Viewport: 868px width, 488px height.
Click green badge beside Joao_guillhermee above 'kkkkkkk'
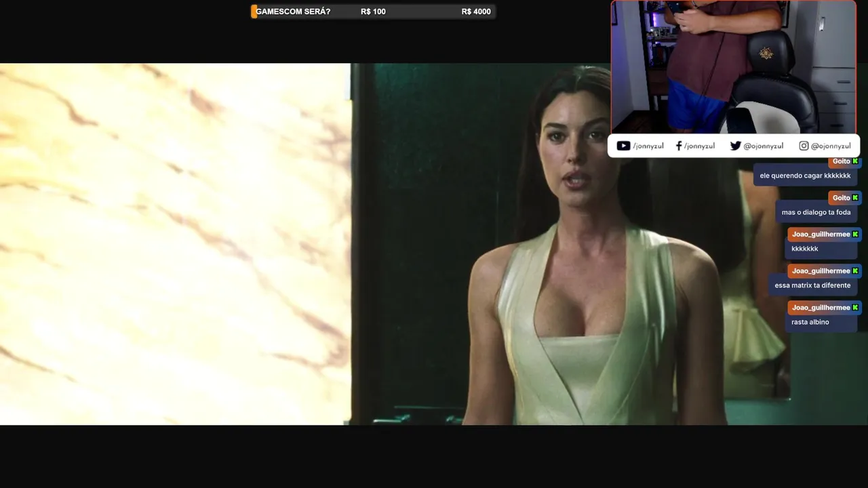tap(855, 235)
